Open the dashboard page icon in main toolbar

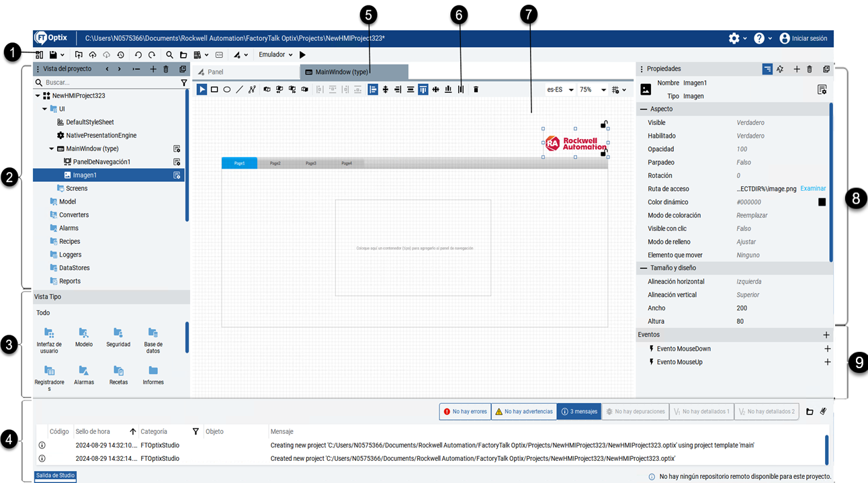tap(39, 54)
